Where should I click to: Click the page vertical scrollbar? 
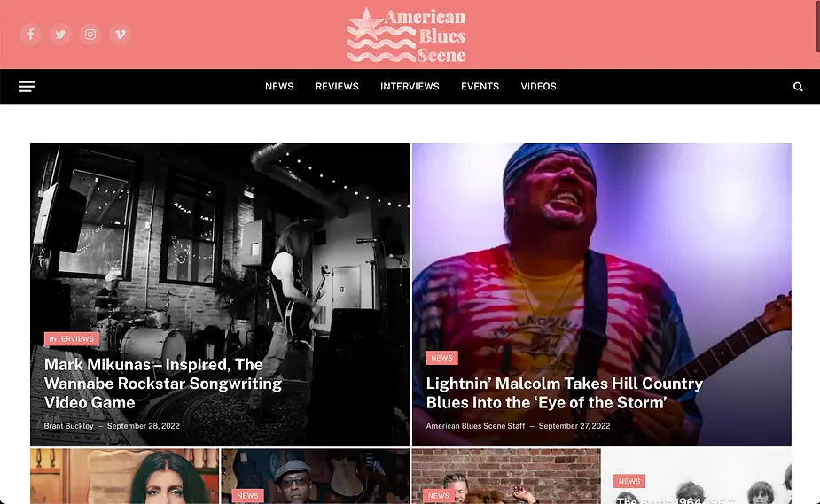817,26
